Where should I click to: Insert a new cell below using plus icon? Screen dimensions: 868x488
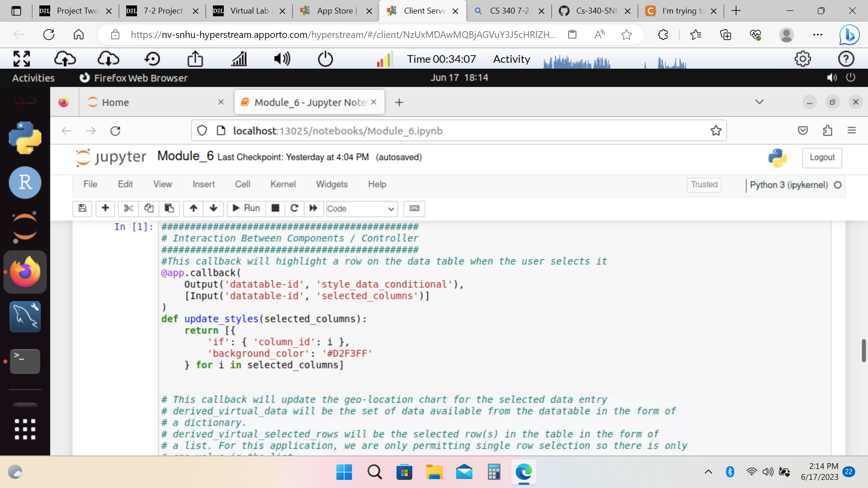pos(105,208)
